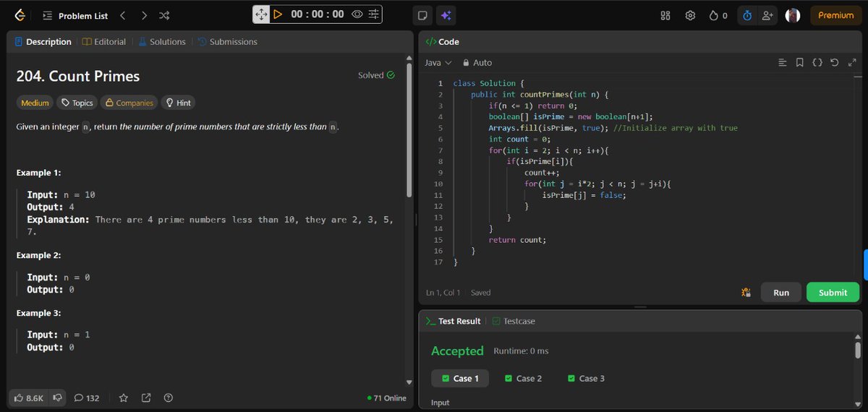The image size is (868, 412).
Task: Open the AI sparkle assistant icon
Action: point(446,15)
